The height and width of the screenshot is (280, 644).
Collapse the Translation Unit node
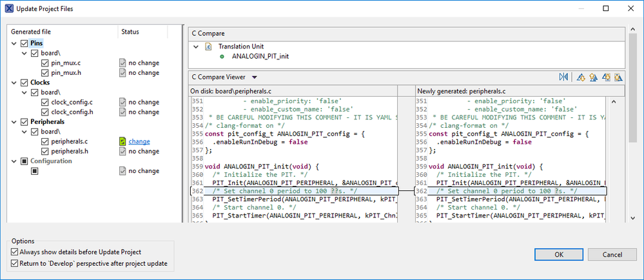pos(195,46)
